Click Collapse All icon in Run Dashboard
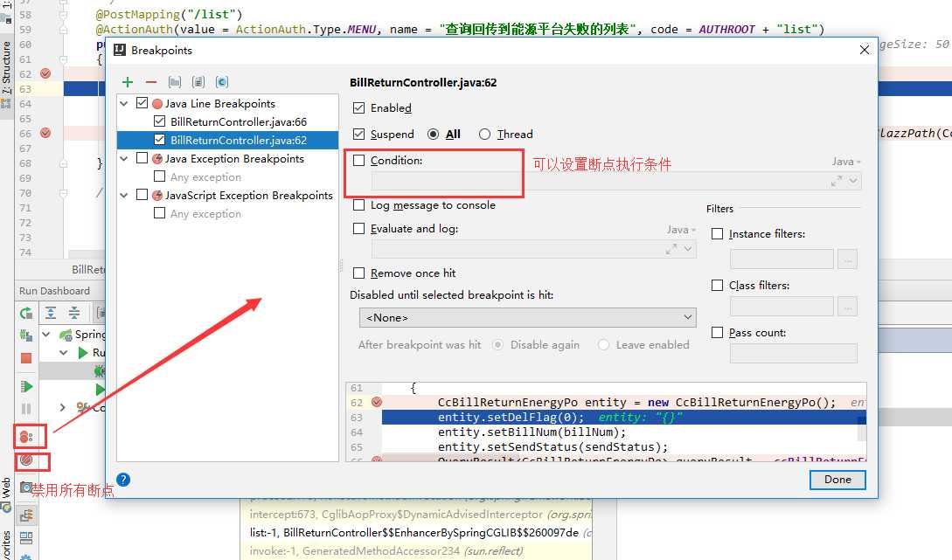The width and height of the screenshot is (952, 560). click(x=74, y=313)
